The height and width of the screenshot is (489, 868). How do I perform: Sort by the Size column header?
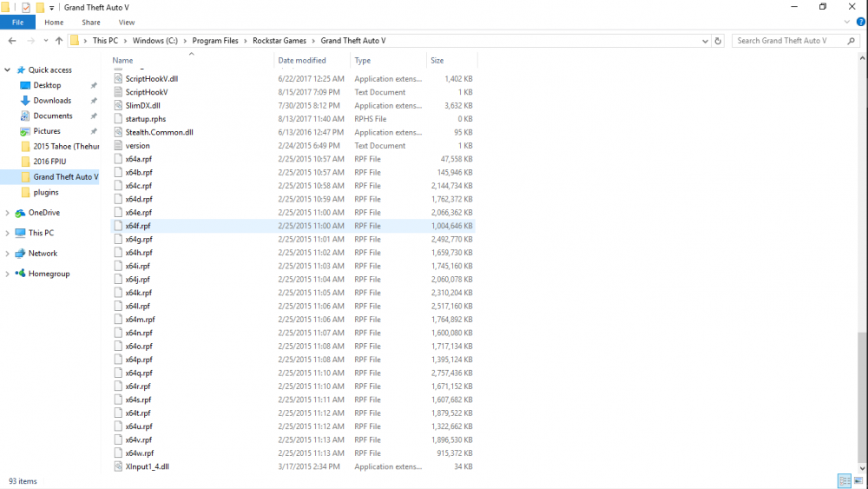click(437, 60)
